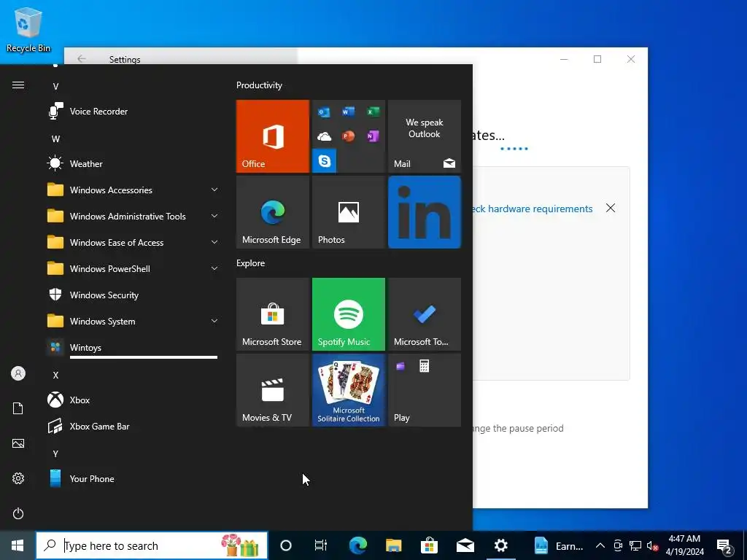Image resolution: width=747 pixels, height=560 pixels.
Task: Open Settings gear in Start sidebar
Action: pos(18,478)
